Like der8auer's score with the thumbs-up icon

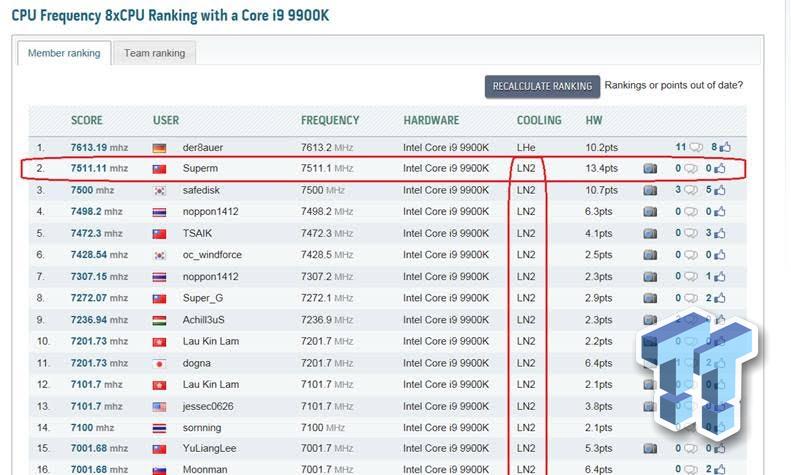(x=725, y=147)
